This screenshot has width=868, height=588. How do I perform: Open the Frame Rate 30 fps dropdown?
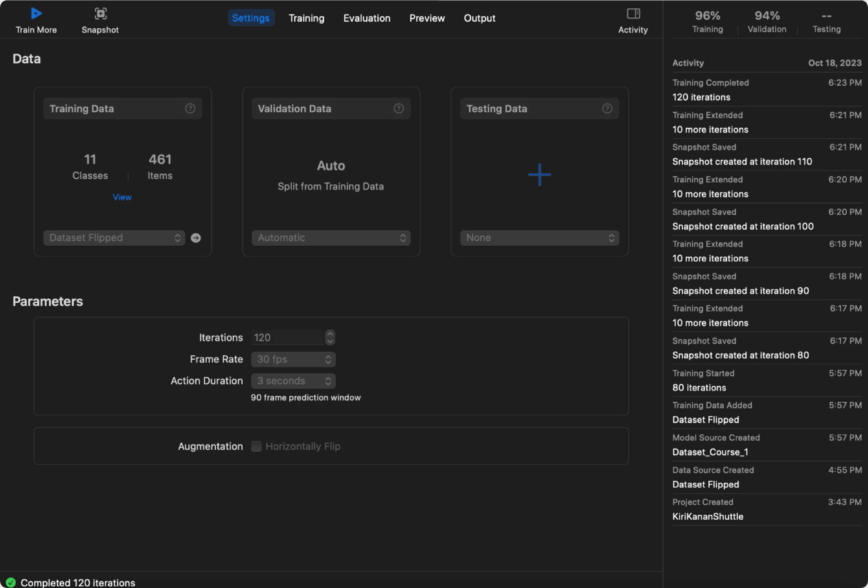(293, 359)
